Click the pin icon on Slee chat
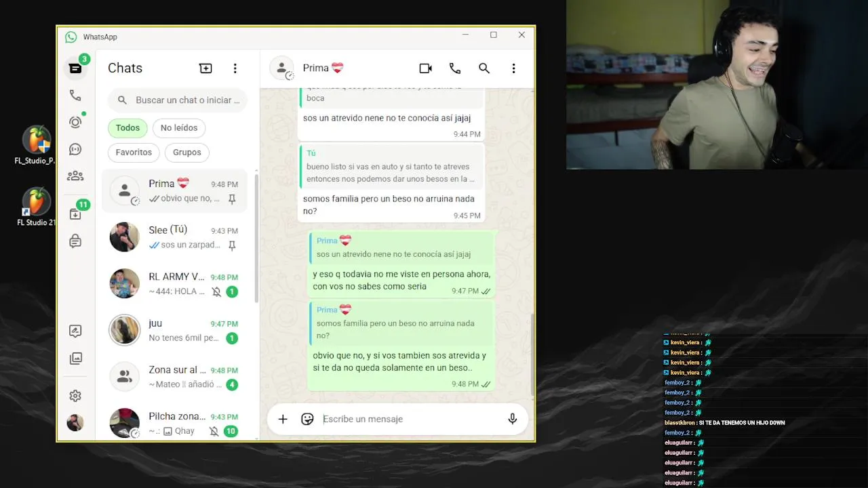The image size is (868, 488). [232, 245]
